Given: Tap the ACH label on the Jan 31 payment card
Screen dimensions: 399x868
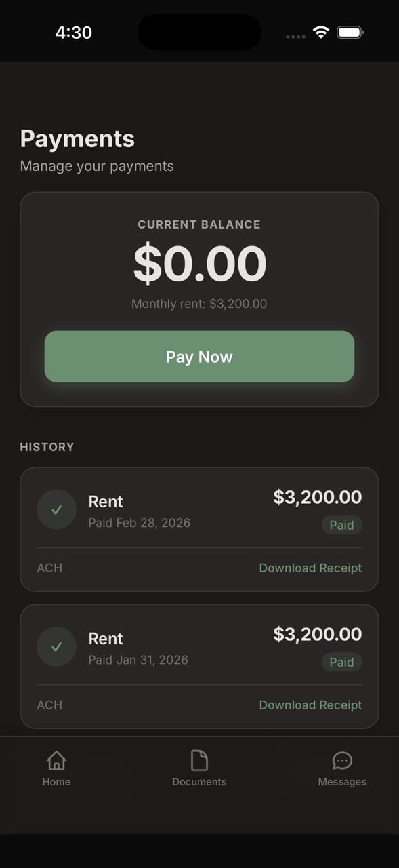Looking at the screenshot, I should (49, 705).
